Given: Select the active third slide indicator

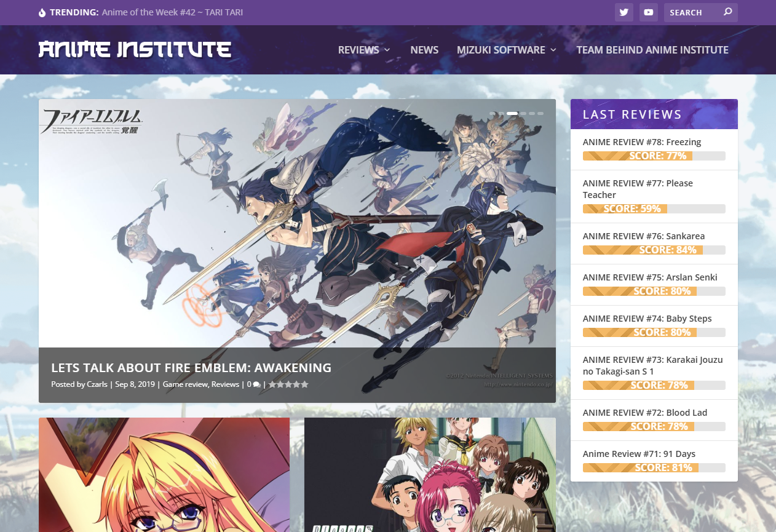Looking at the screenshot, I should 512,113.
